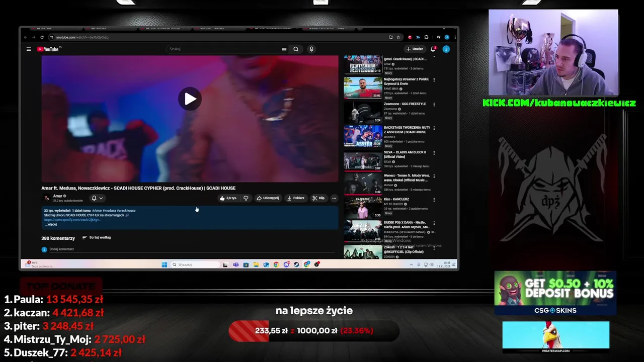Click the taskbar search box Wyszukaj

click(195, 264)
